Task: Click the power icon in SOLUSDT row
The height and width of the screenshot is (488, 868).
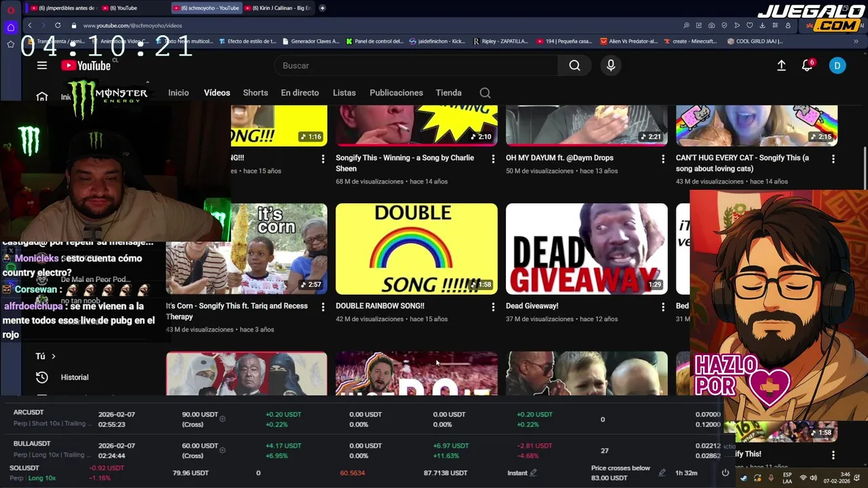Action: coord(725,473)
